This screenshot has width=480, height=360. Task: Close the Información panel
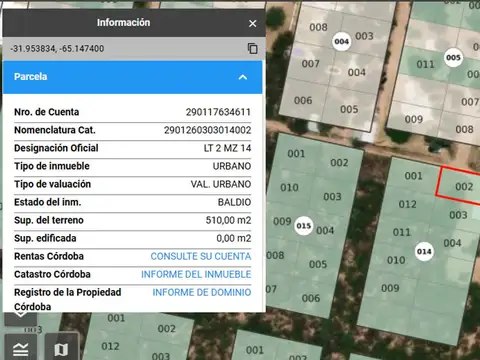(x=252, y=23)
